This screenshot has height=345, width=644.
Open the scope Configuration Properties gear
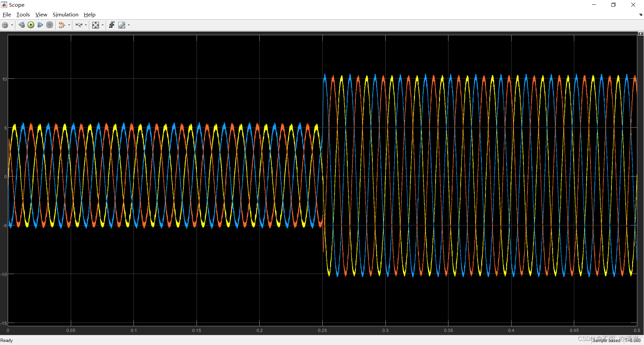[x=5, y=25]
